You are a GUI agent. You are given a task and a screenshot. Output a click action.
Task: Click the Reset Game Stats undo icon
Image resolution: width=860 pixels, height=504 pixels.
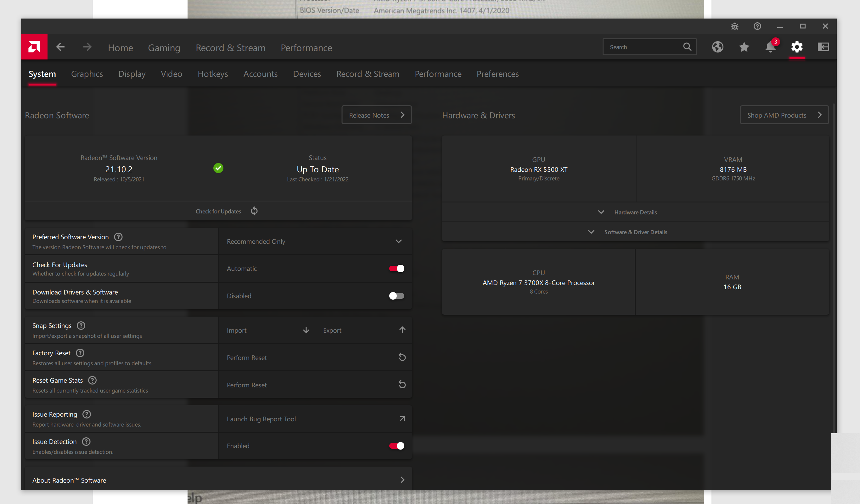pyautogui.click(x=402, y=384)
